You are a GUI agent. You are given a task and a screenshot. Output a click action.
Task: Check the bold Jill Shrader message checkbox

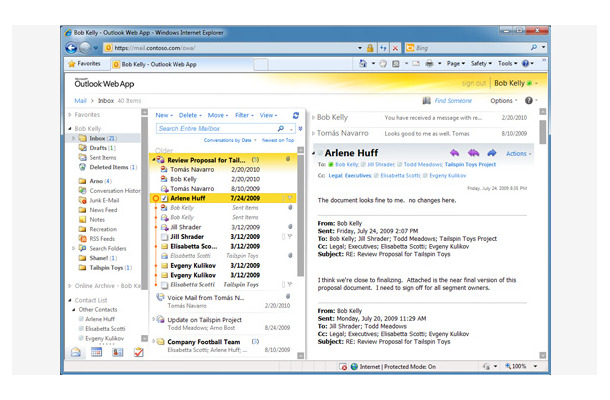(164, 237)
